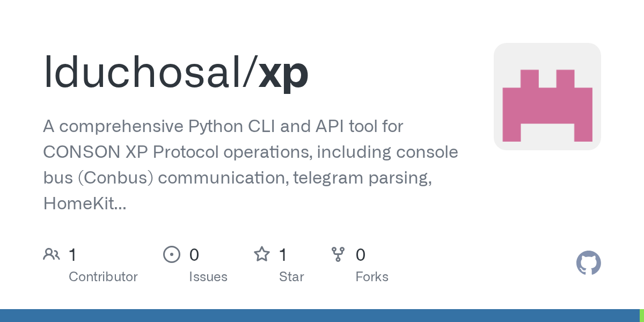Click the star count number 1
This screenshot has height=322, width=644.
click(283, 255)
